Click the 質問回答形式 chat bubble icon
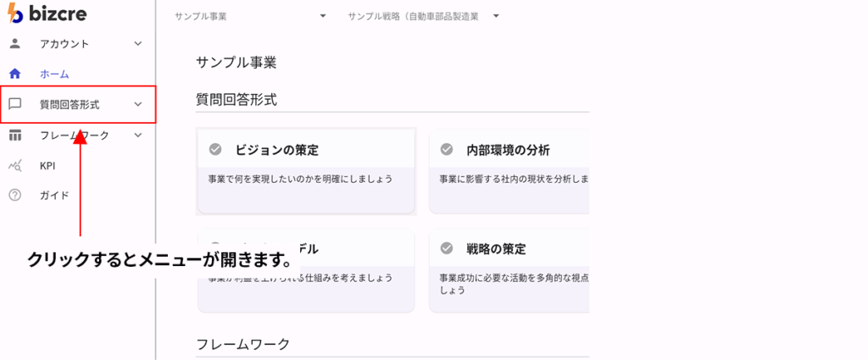The height and width of the screenshot is (360, 868). 15,104
